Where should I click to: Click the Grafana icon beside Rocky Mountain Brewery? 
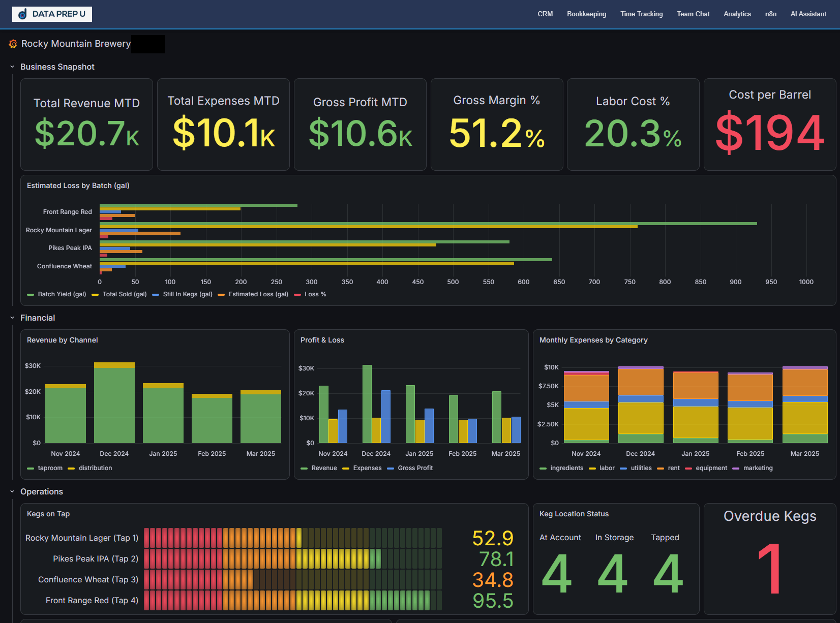click(13, 44)
